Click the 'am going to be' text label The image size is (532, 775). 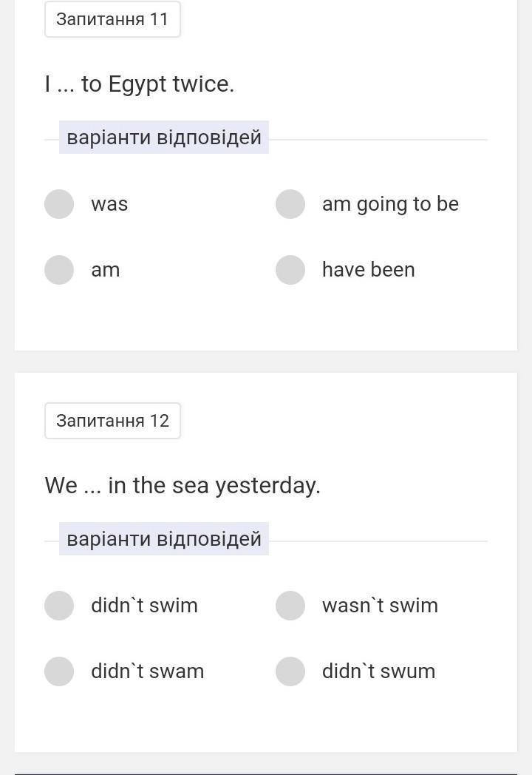390,204
